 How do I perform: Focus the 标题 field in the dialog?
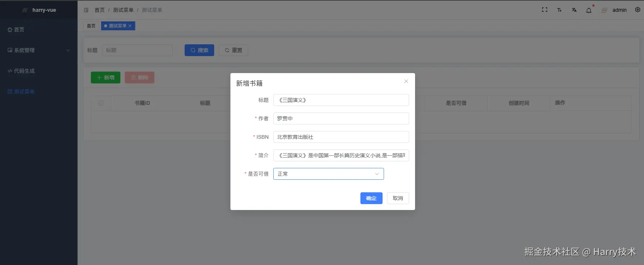[341, 100]
